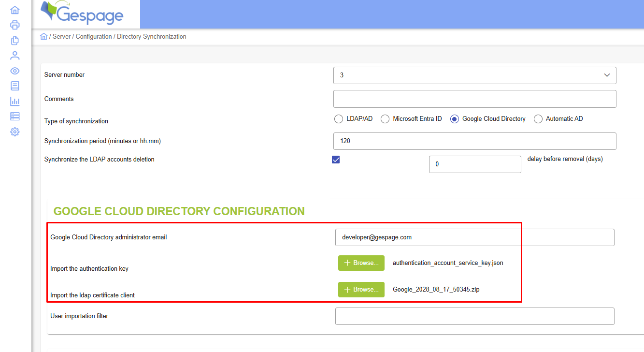Click the Synchronization period field
644x352 pixels.
475,141
